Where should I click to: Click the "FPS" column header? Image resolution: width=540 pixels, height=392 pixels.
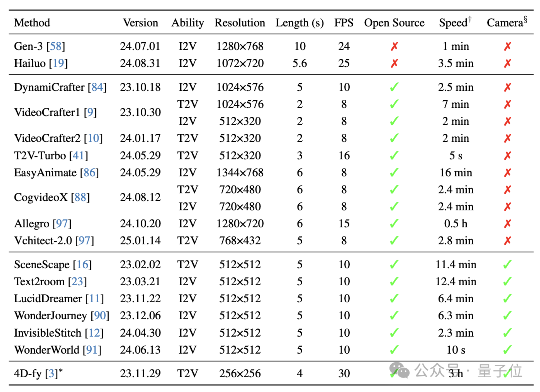coord(344,22)
